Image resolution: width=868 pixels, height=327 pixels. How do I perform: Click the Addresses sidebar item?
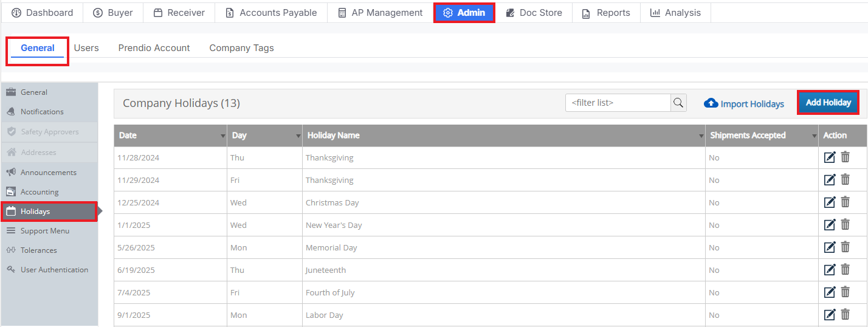49,153
